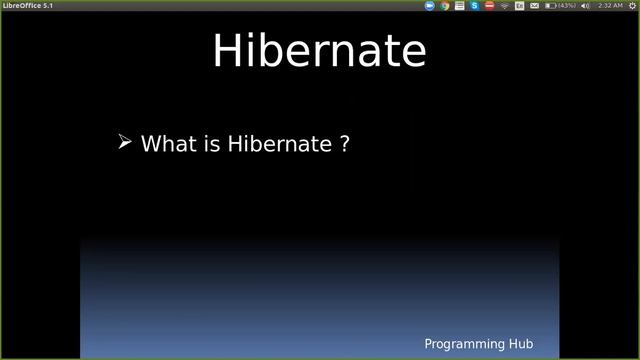Click the What is Hibernate ? bullet text

click(x=245, y=144)
